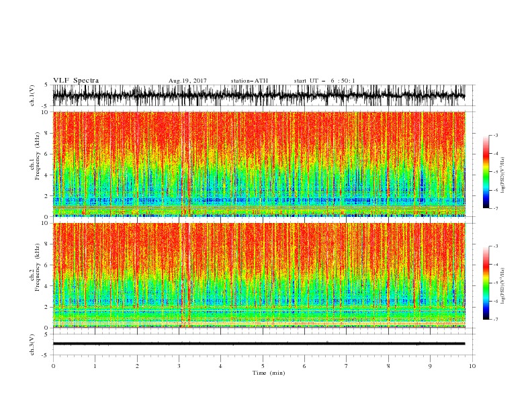The image size is (532, 411).
Task: Click the ch.1 PSD color scale bar
Action: [x=486, y=172]
